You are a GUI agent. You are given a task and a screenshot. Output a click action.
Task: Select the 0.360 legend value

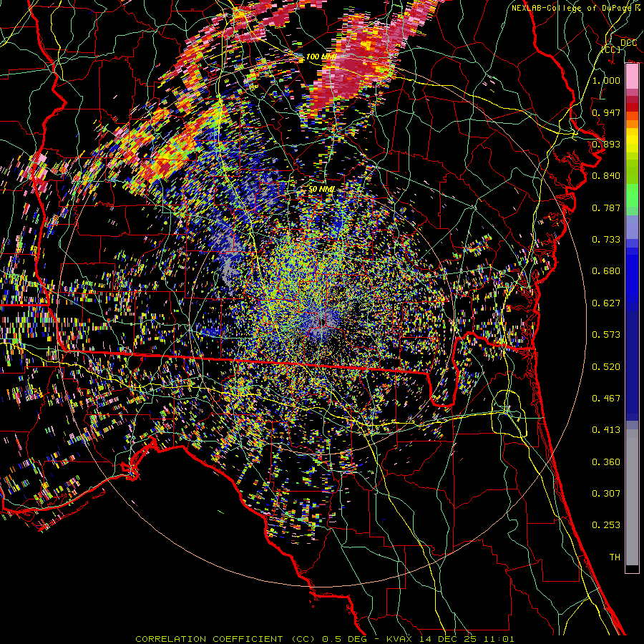tap(606, 462)
